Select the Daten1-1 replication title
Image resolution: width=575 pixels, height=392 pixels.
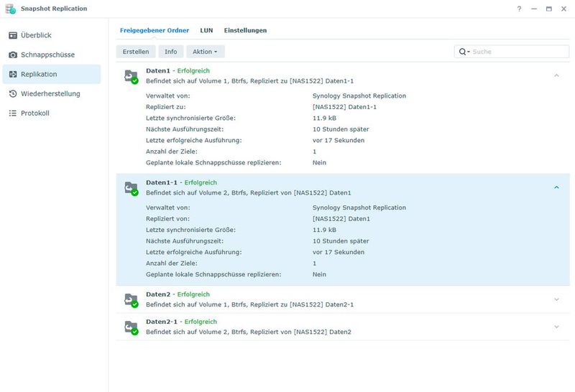[162, 182]
